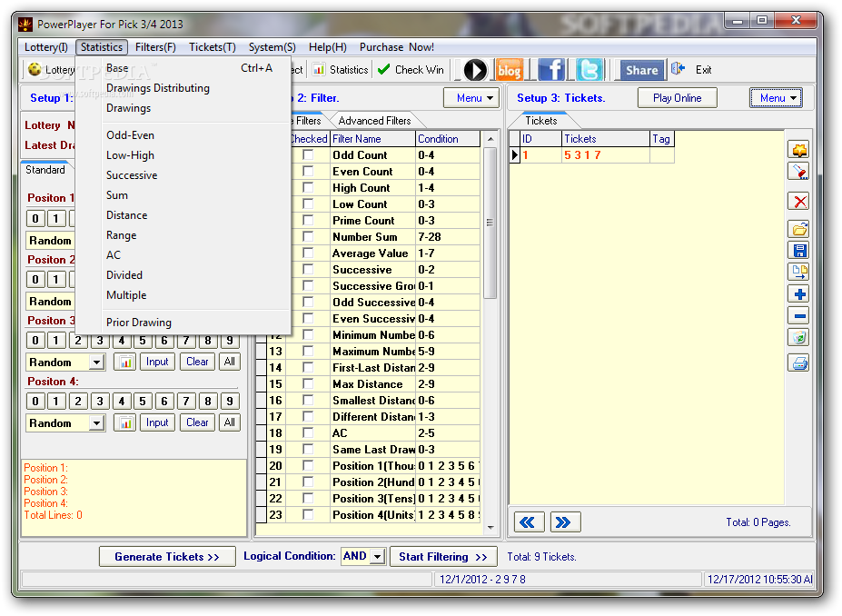Click the Lottery ball toolbar icon

[35, 69]
